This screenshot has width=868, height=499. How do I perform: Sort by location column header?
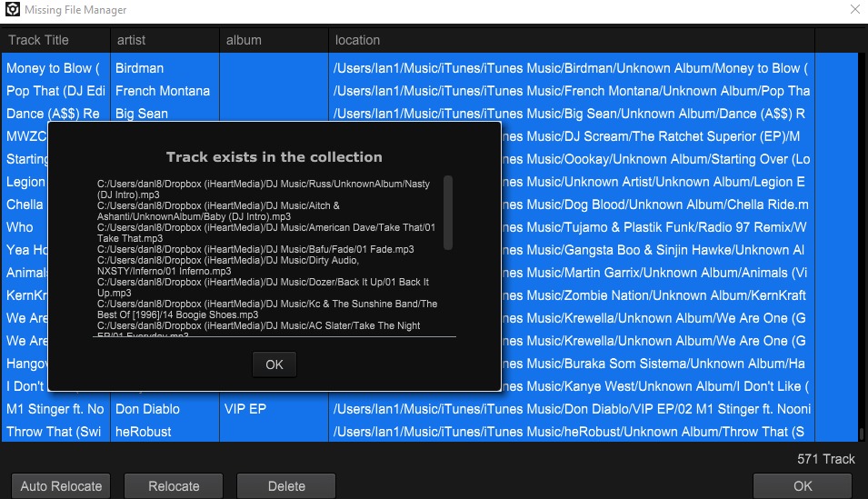[572, 40]
